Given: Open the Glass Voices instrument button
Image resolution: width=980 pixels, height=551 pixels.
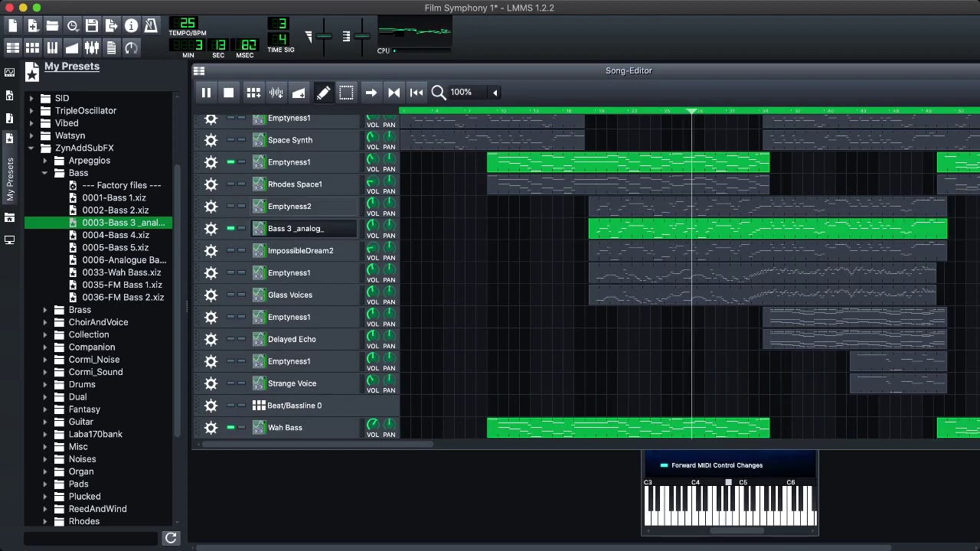Looking at the screenshot, I should click(305, 295).
